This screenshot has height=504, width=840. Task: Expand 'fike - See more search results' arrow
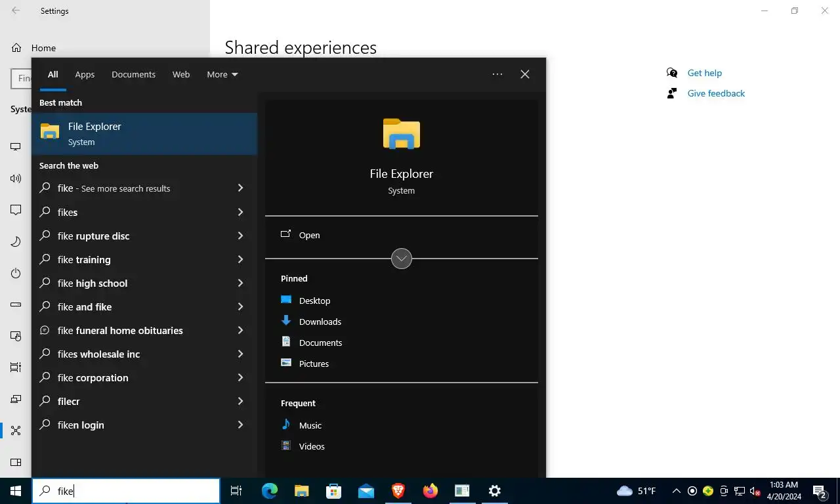pos(240,188)
